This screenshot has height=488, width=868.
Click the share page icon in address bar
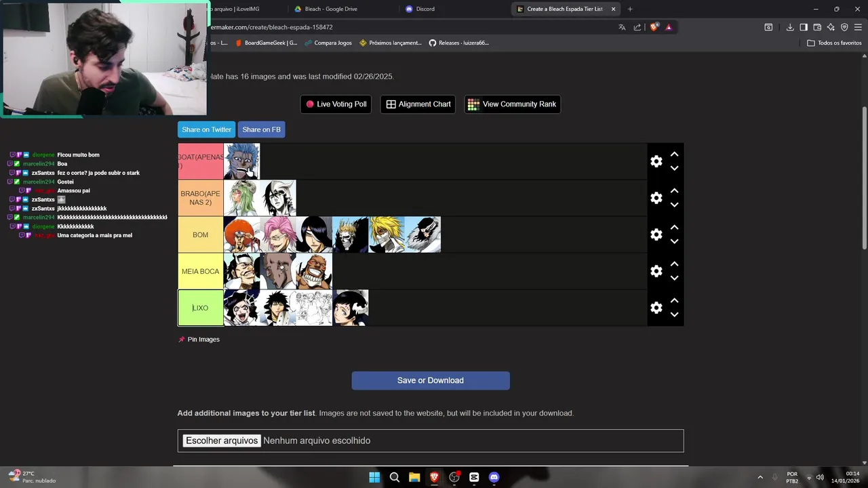(x=637, y=27)
